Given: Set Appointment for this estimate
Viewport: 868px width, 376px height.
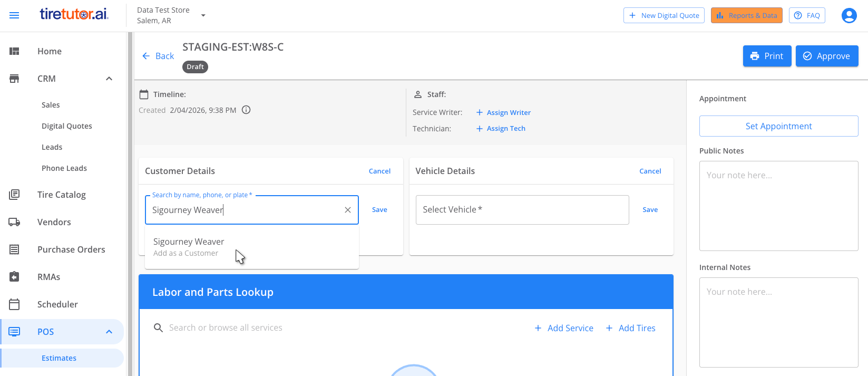Looking at the screenshot, I should [778, 126].
